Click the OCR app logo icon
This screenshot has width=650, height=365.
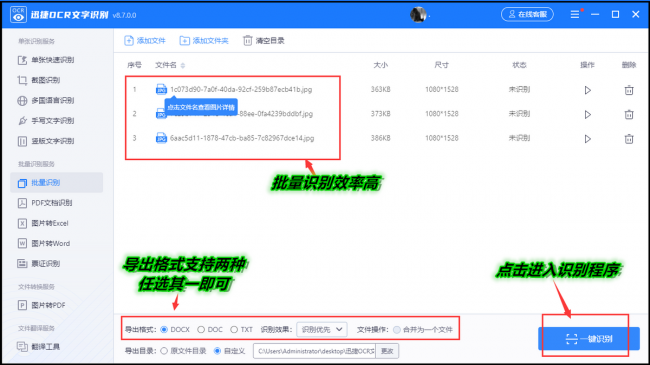[x=18, y=15]
